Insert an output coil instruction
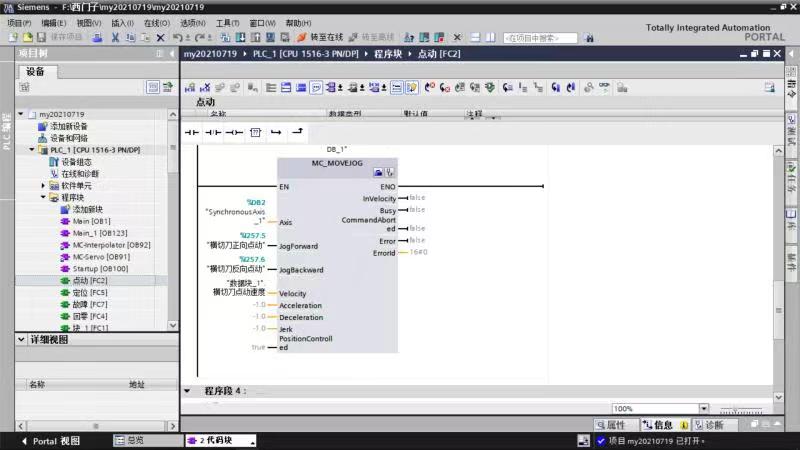The width and height of the screenshot is (800, 450). click(x=234, y=132)
